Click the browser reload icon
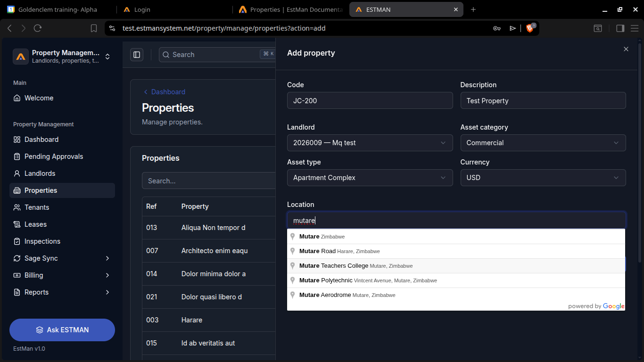The image size is (644, 362). click(x=38, y=28)
